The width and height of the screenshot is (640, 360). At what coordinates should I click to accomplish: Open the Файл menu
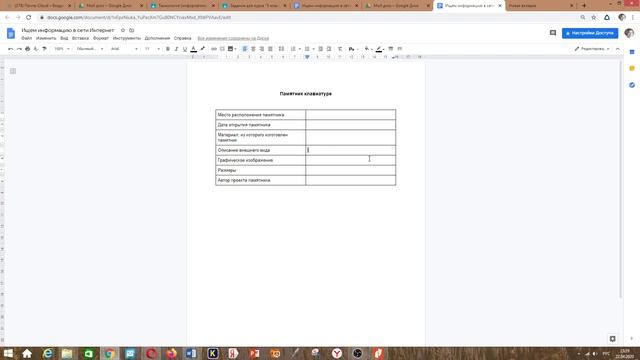[x=27, y=38]
